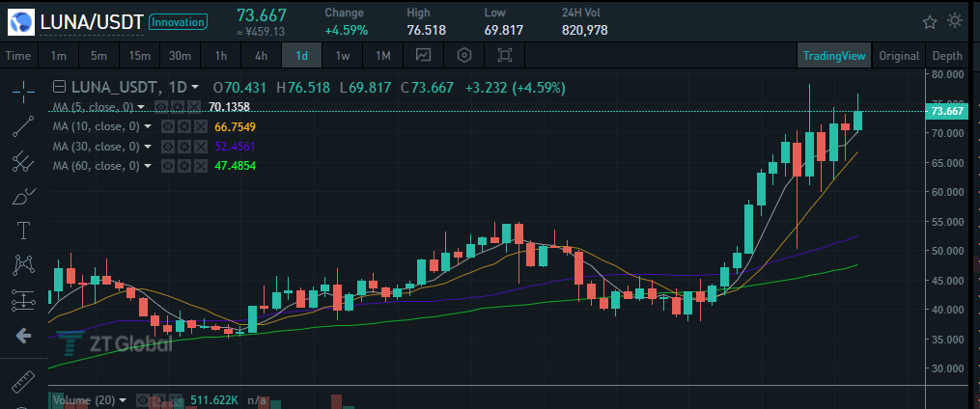Click the MA 30 value 52.4561

tap(235, 147)
